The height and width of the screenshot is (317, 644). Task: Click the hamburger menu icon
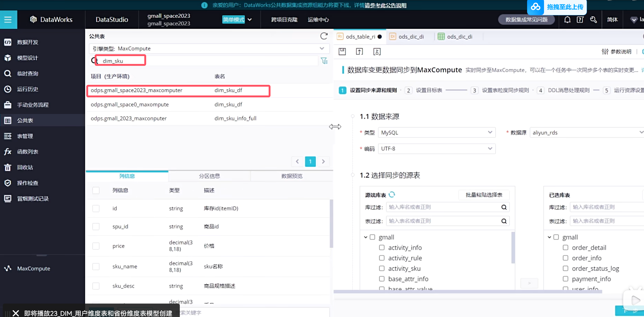[x=8, y=19]
